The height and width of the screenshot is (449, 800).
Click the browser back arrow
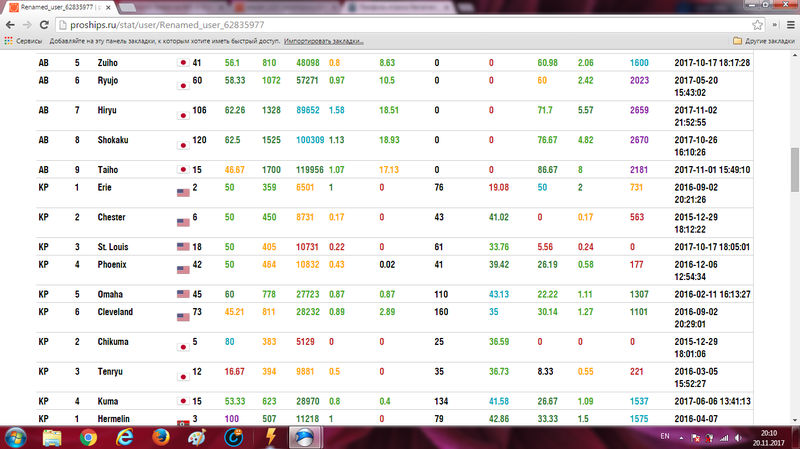click(11, 24)
